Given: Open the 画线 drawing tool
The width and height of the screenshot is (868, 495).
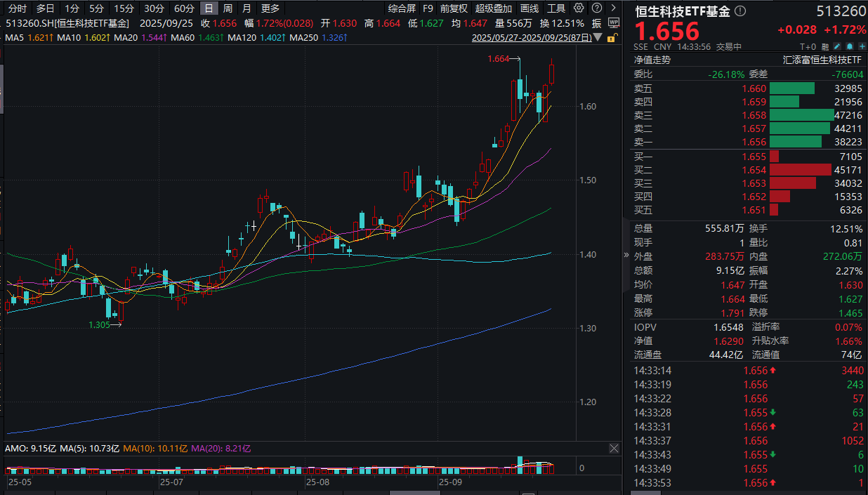Looking at the screenshot, I should (529, 8).
